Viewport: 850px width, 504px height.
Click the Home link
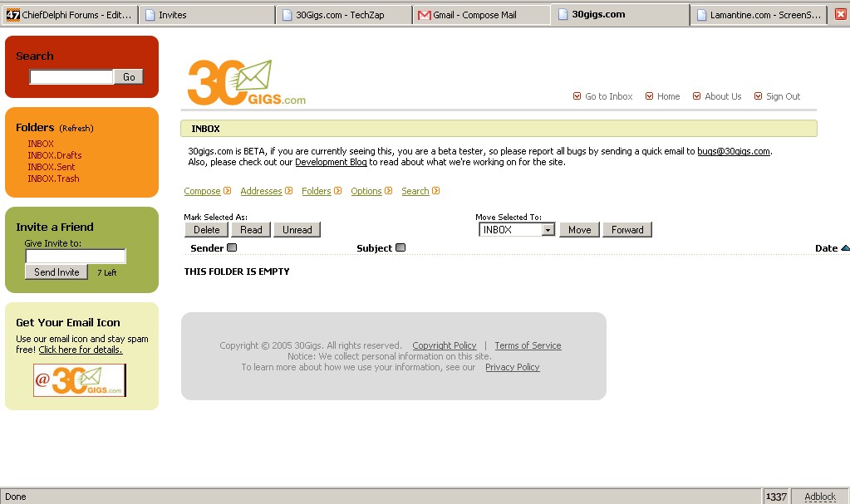(x=668, y=96)
